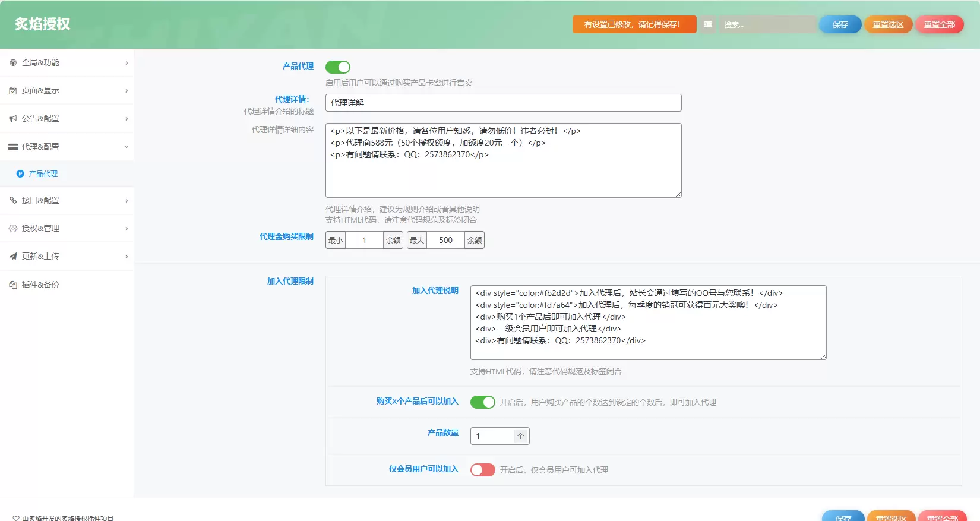Open the 公告&配置 menu item

pos(67,118)
